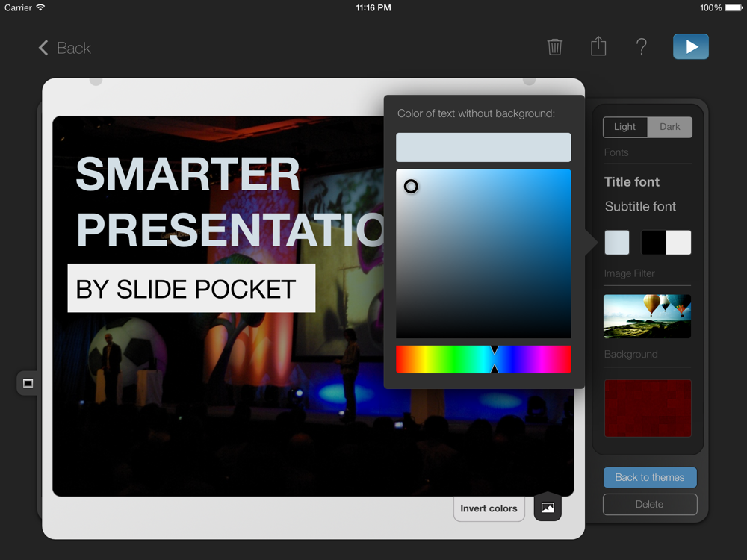The height and width of the screenshot is (560, 747).
Task: Select the dark red background swatch
Action: (x=648, y=408)
